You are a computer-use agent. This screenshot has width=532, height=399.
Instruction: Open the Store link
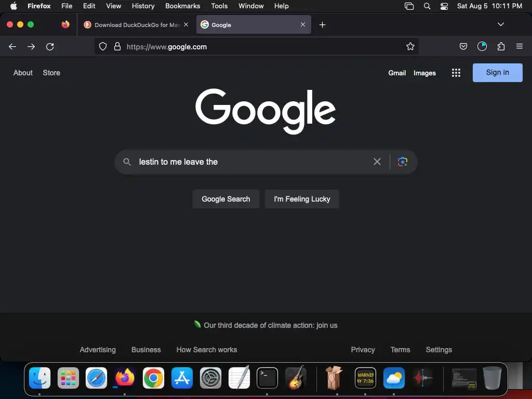pyautogui.click(x=51, y=73)
